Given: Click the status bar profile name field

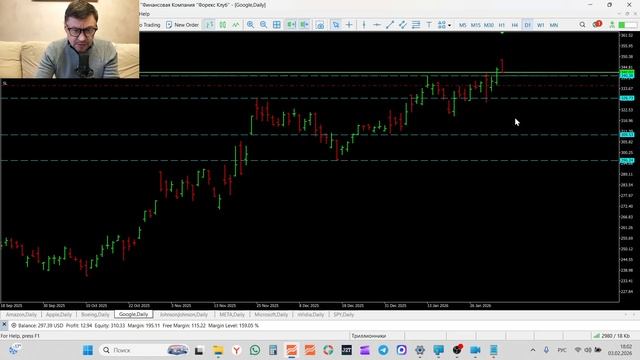Looking at the screenshot, I should point(369,336).
